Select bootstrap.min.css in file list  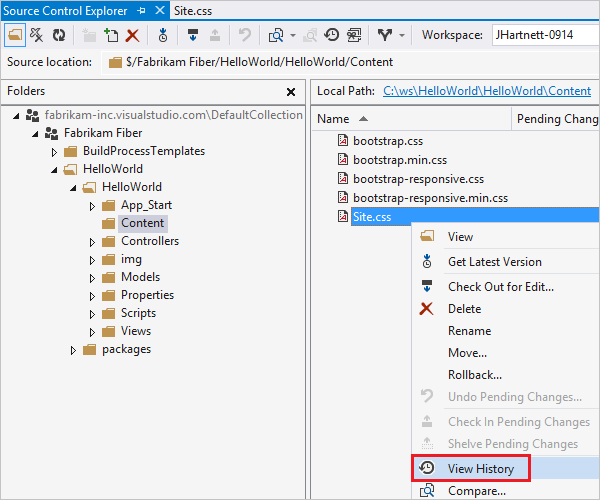coord(400,160)
